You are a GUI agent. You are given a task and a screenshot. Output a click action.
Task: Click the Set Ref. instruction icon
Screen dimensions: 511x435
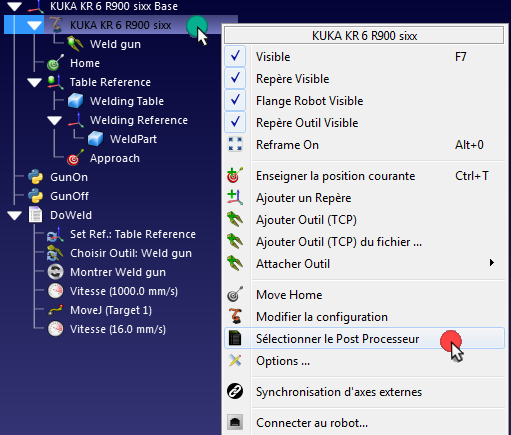[x=55, y=234]
